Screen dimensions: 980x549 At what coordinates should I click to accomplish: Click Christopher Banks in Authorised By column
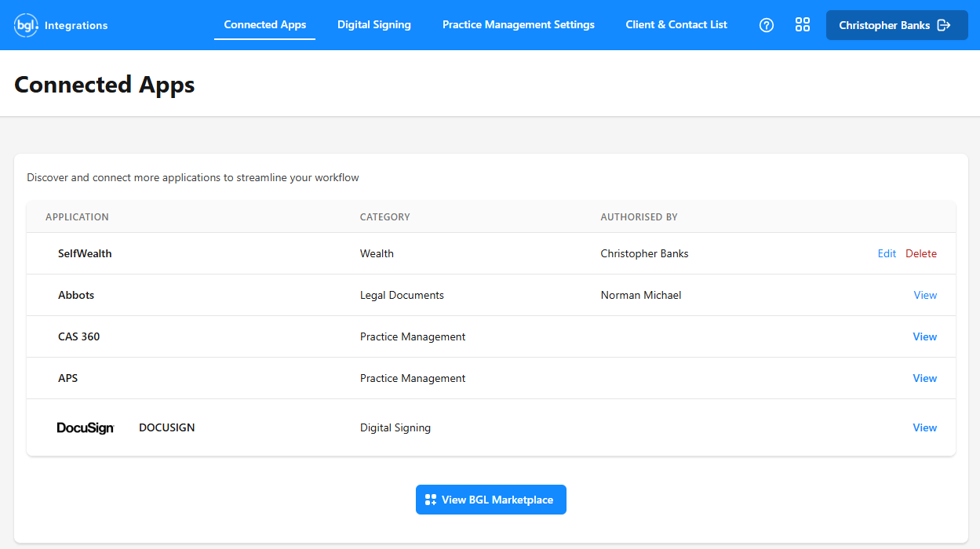pos(645,253)
